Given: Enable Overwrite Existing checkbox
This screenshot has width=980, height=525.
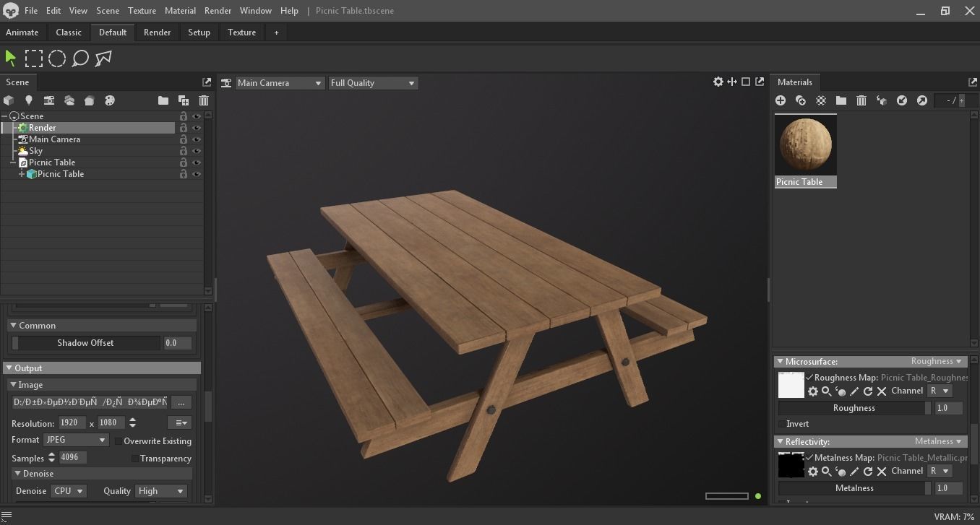Looking at the screenshot, I should coord(119,441).
